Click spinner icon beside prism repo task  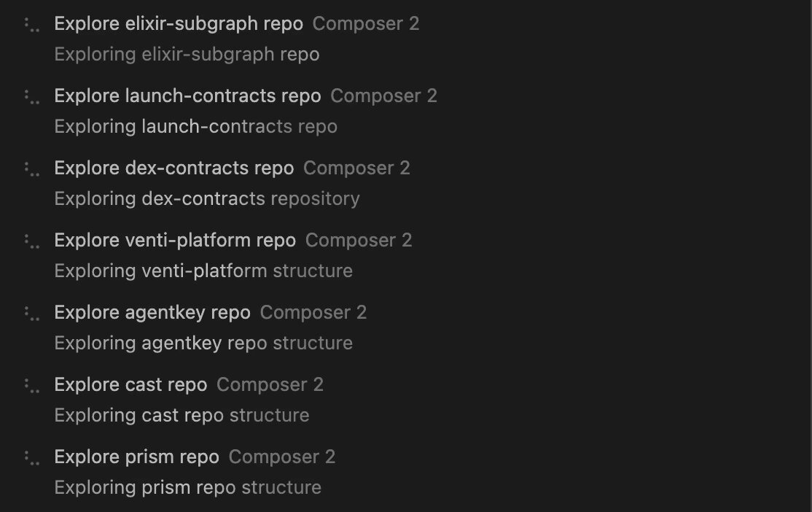pos(32,458)
